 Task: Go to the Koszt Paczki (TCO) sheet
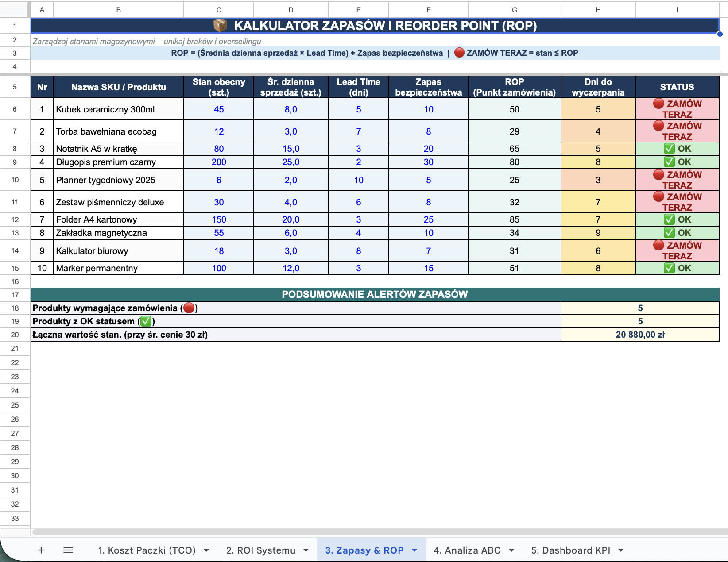pyautogui.click(x=147, y=550)
